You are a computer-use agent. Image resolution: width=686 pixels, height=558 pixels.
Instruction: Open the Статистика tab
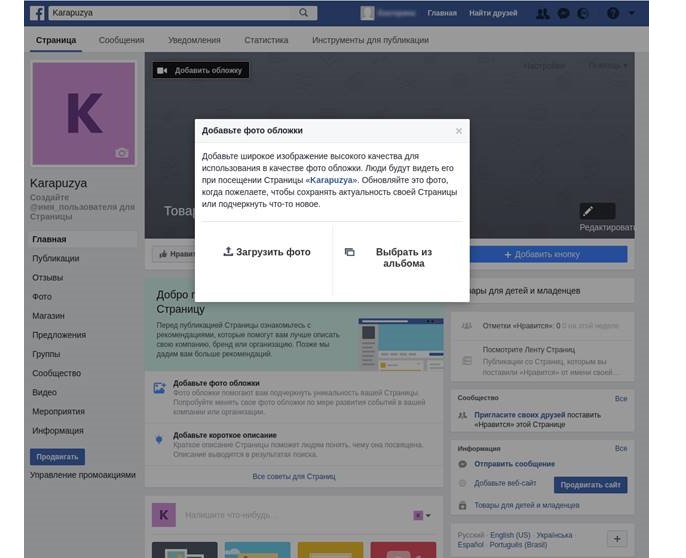[x=266, y=40]
